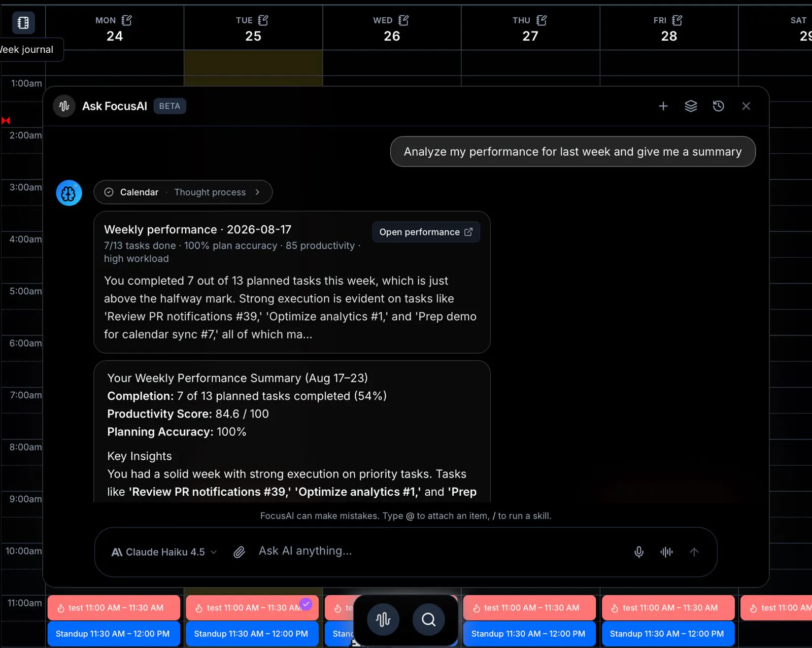Start dictation with the microphone icon
The height and width of the screenshot is (648, 812).
[x=639, y=552]
